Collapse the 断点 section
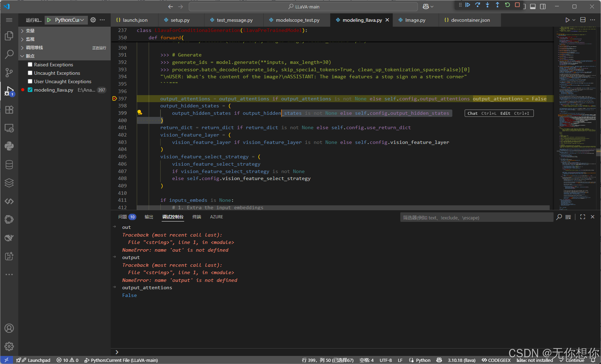 coord(64,56)
